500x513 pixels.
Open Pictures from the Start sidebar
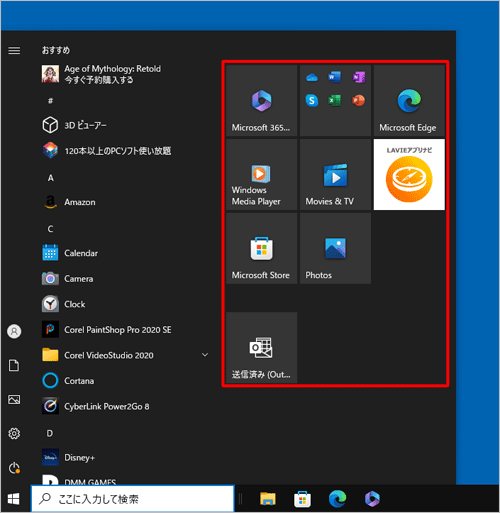14,399
